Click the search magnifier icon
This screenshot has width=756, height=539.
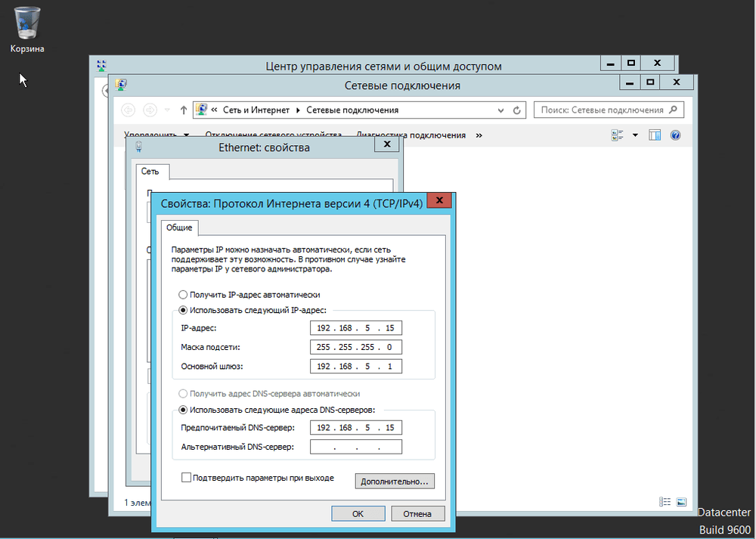coord(674,110)
